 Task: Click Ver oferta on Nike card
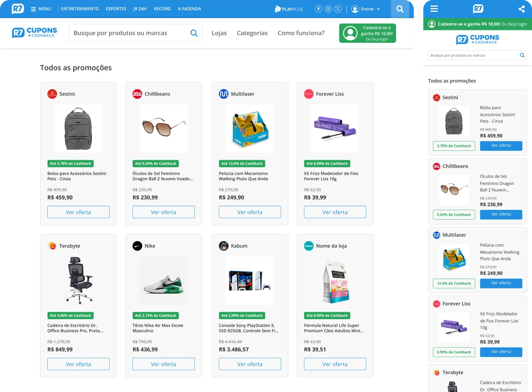coord(164,364)
